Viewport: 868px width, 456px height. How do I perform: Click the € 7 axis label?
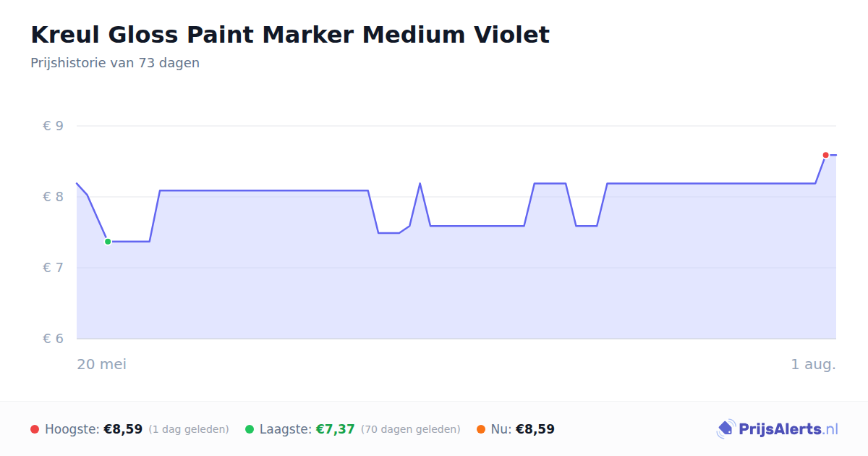point(54,268)
